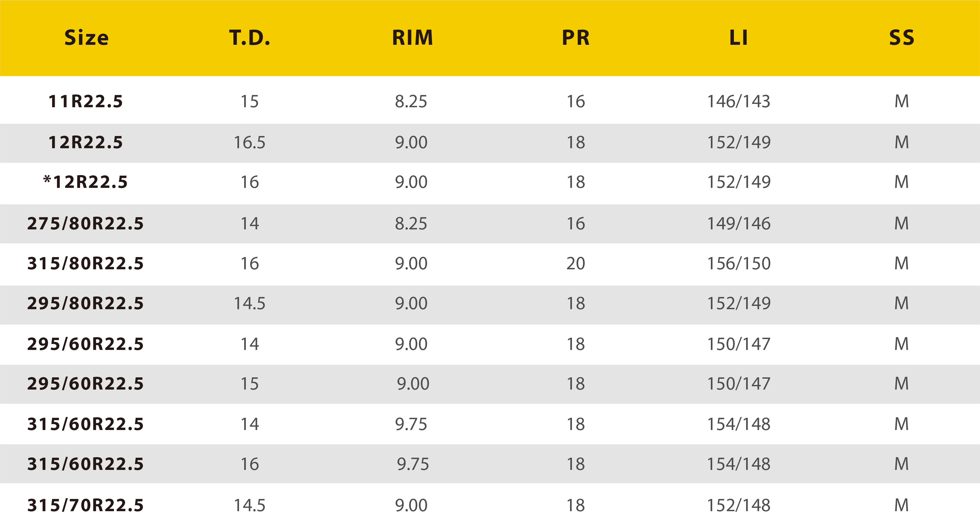This screenshot has width=980, height=531.
Task: Select the *12R22.5 size cell with asterisk
Action: tap(85, 182)
